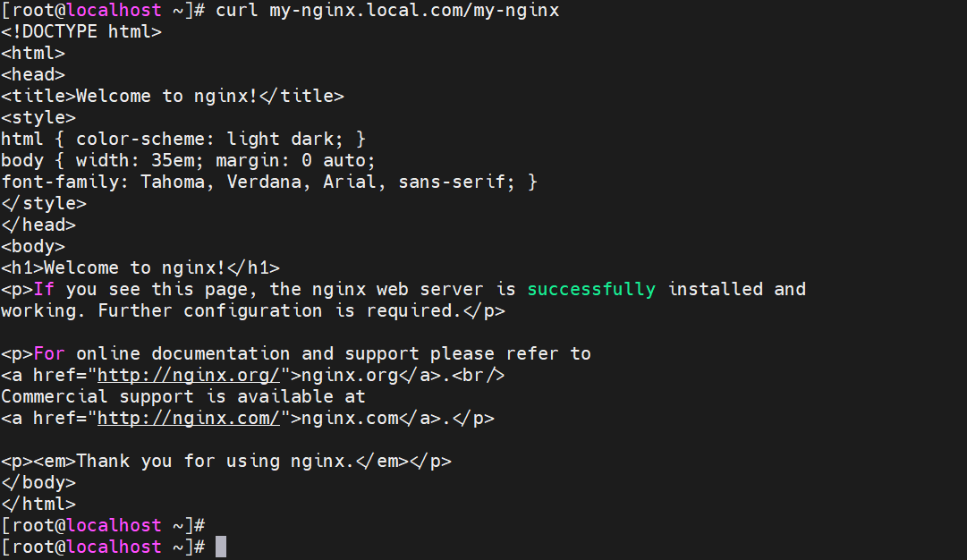Viewport: 967px width, 560px height.
Task: Click the font-family Tahoma line
Action: [269, 182]
